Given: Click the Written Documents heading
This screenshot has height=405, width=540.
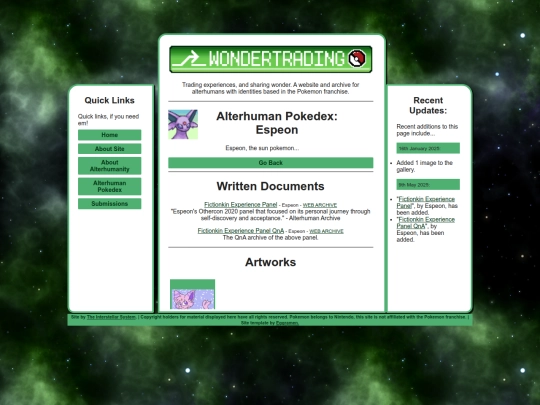Looking at the screenshot, I should point(271,186).
